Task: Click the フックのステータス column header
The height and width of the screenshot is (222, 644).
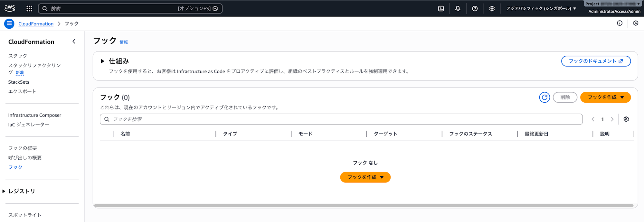Action: tap(471, 134)
